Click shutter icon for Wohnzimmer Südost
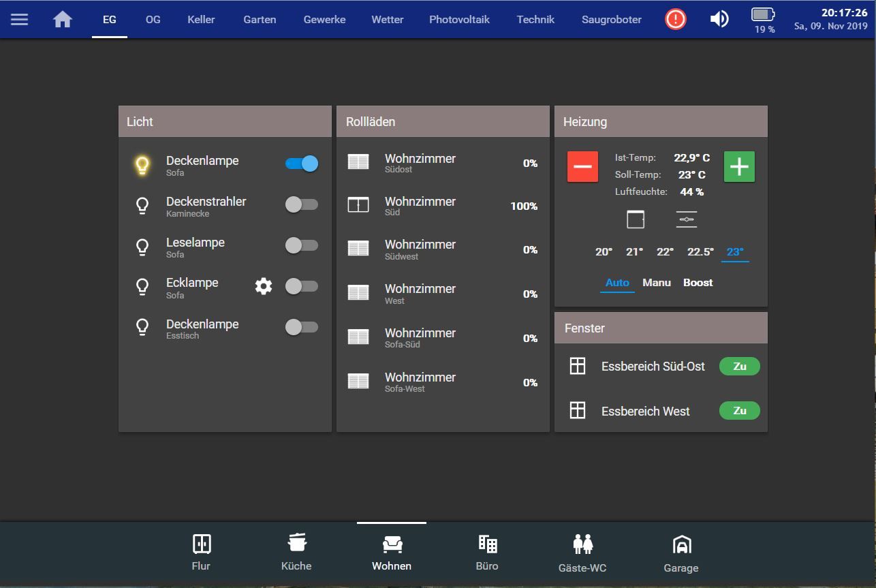This screenshot has width=876, height=588. pyautogui.click(x=358, y=162)
